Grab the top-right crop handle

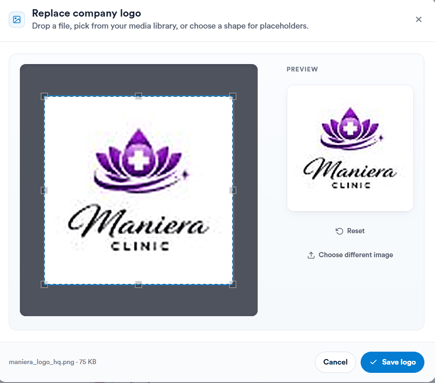[x=233, y=96]
